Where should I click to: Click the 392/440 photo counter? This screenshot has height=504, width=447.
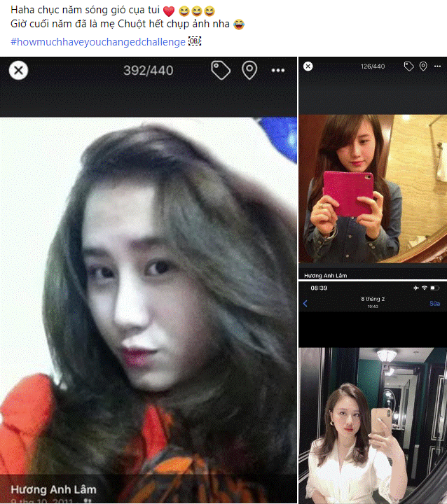148,71
